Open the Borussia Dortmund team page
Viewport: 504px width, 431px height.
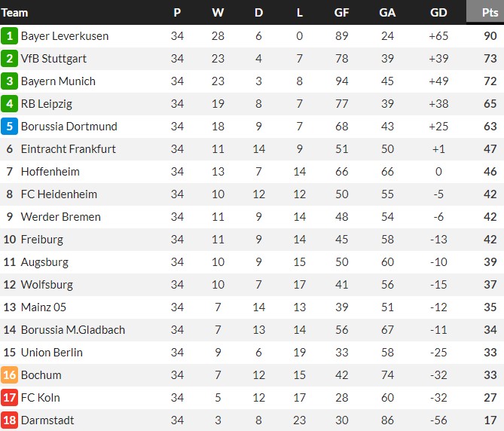(69, 127)
